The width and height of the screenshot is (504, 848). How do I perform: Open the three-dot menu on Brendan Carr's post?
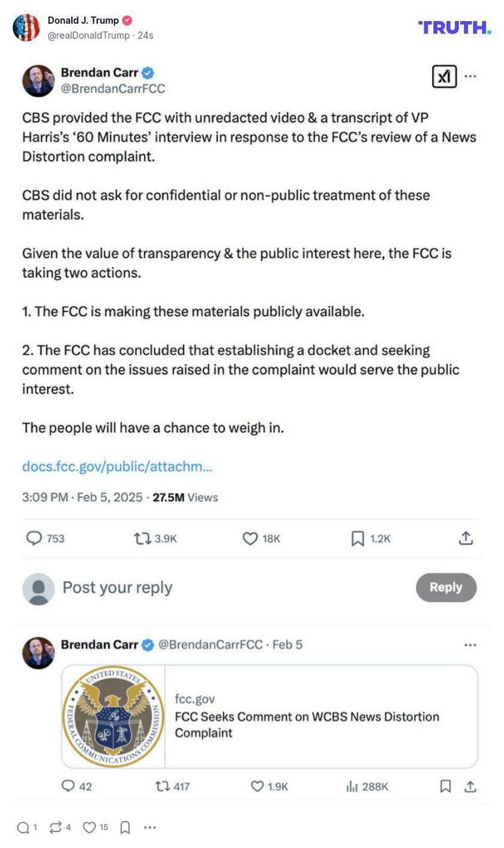471,77
